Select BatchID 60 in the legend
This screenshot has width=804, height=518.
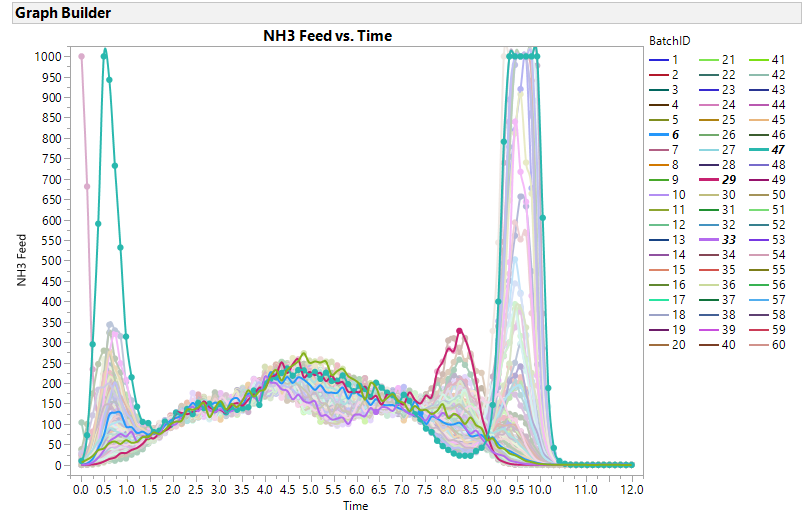tap(767, 345)
